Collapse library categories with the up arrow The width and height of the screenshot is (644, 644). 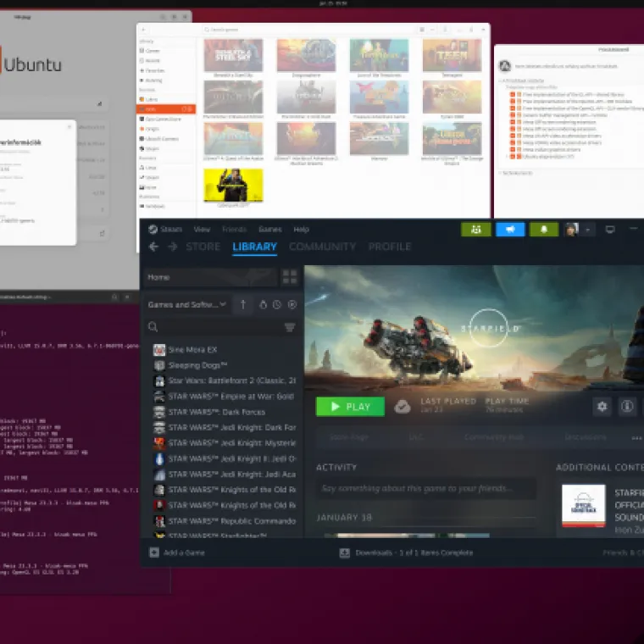point(242,304)
